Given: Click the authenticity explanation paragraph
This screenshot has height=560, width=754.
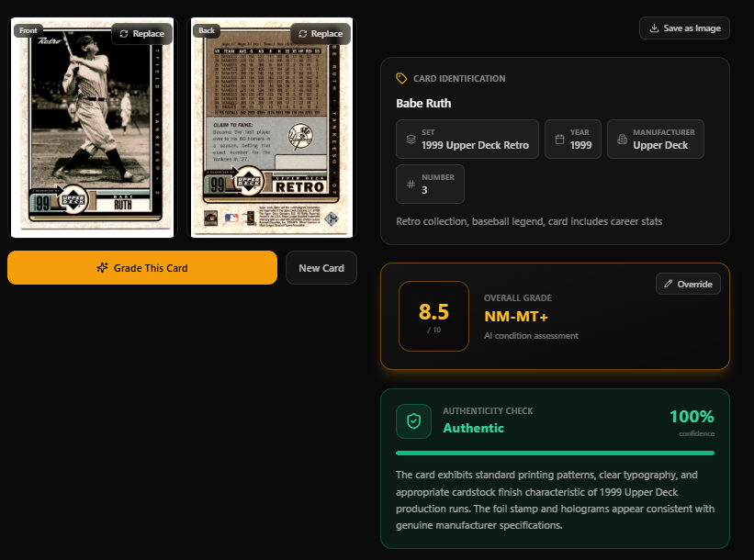Looking at the screenshot, I should [555, 500].
